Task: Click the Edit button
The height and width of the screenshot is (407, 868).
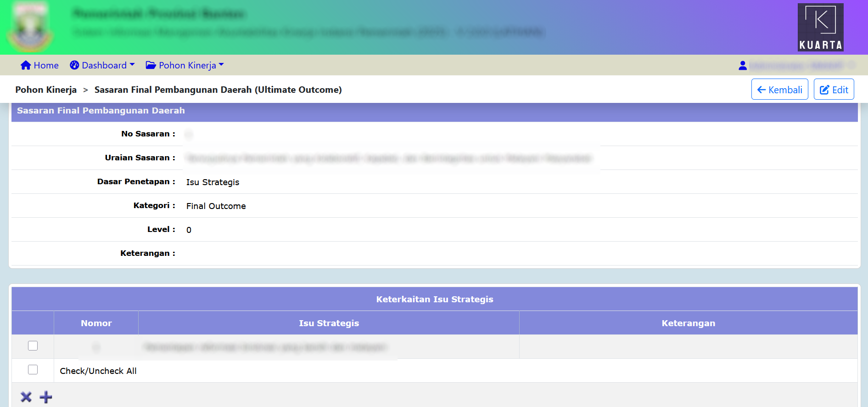Action: pyautogui.click(x=834, y=90)
